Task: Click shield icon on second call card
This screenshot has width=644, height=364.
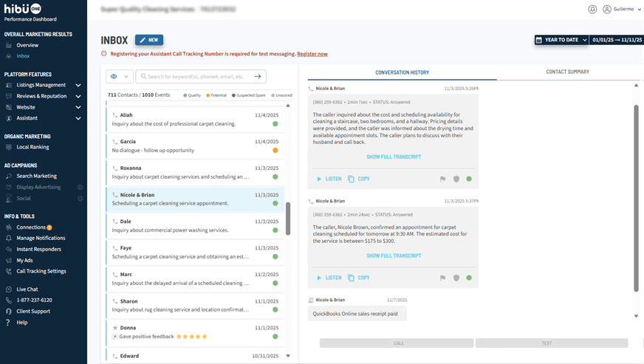Action: pyautogui.click(x=456, y=278)
